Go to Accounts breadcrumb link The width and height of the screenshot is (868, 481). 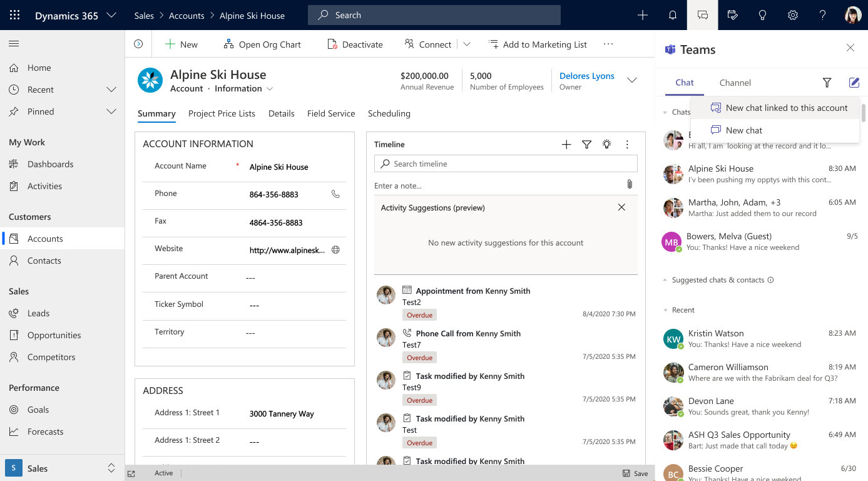point(186,16)
